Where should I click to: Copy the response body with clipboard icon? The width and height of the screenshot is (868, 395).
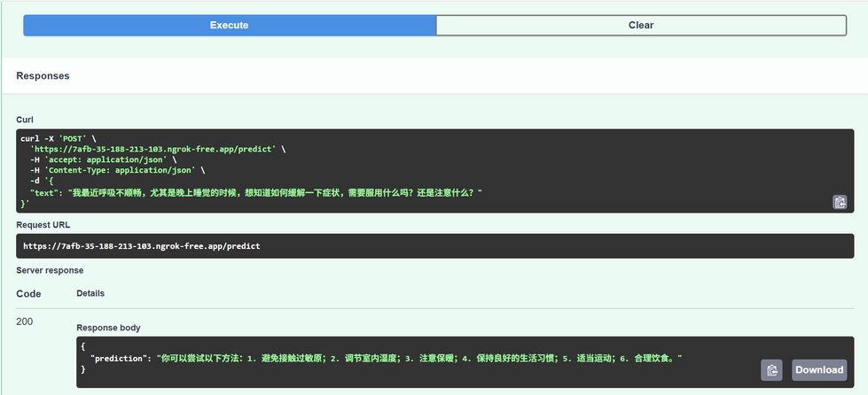click(x=771, y=369)
